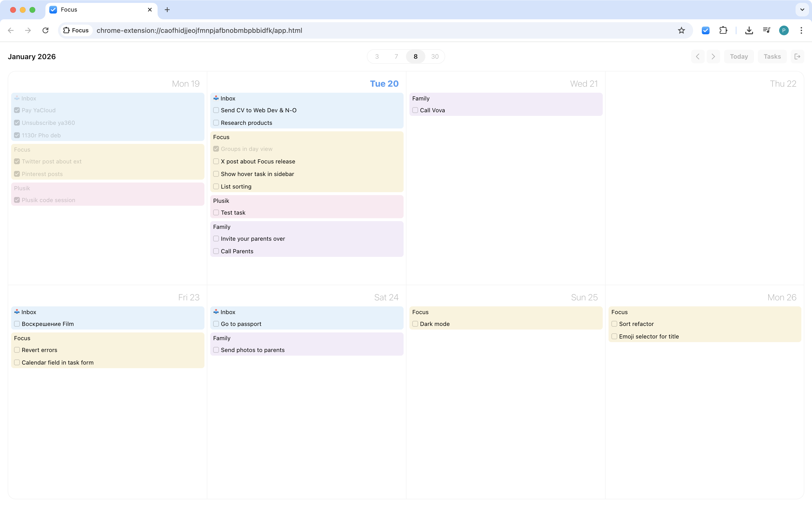Bookmark this page with the star icon
Viewport: 812px width, 507px height.
tap(681, 30)
